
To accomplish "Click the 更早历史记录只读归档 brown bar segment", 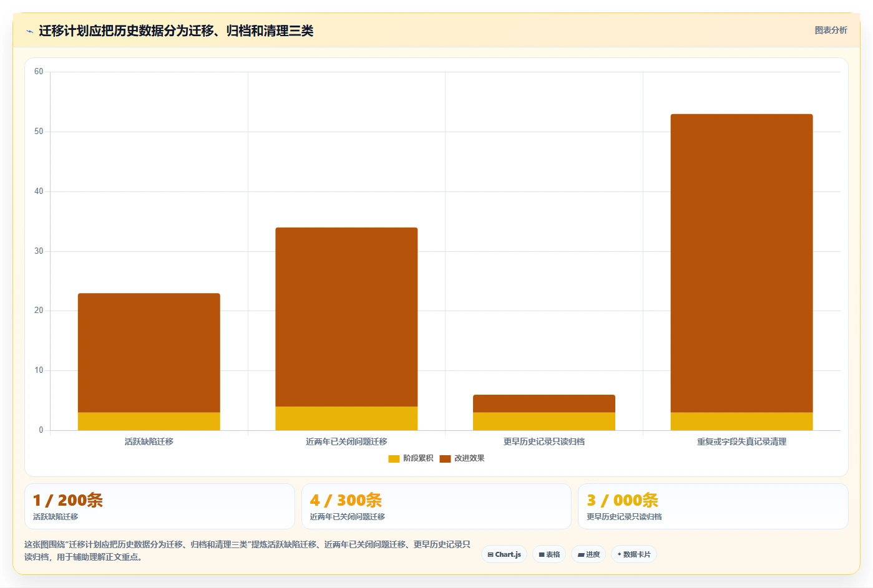I will pyautogui.click(x=544, y=403).
